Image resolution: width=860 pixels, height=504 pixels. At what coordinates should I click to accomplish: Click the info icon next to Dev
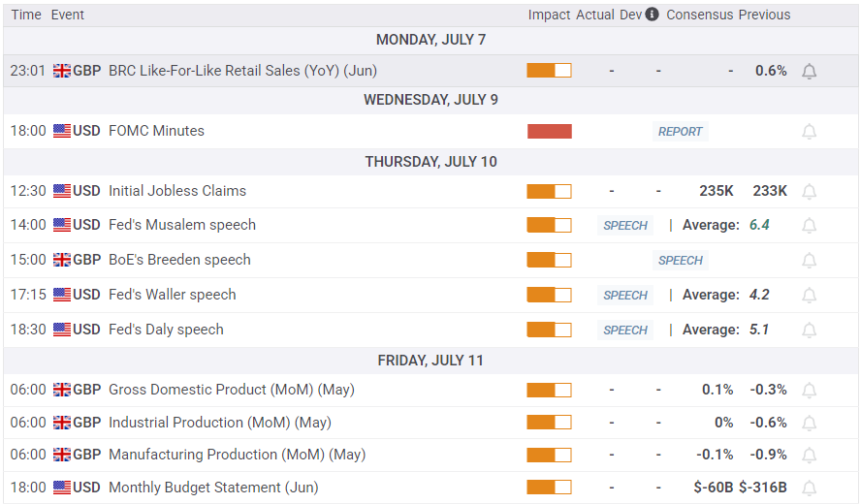point(652,15)
